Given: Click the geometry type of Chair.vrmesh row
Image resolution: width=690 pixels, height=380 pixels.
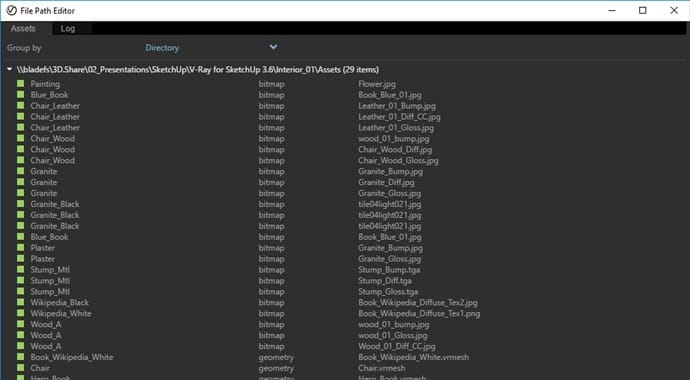Looking at the screenshot, I should (x=276, y=368).
